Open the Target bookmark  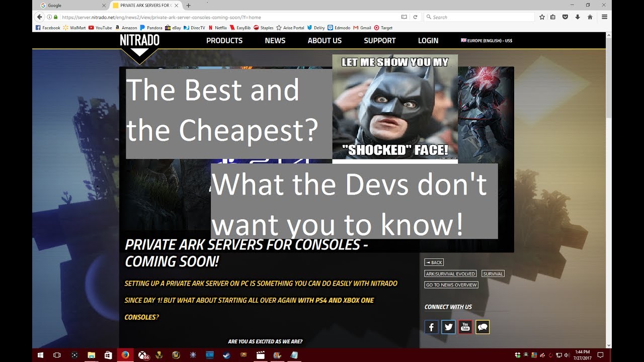pos(383,28)
